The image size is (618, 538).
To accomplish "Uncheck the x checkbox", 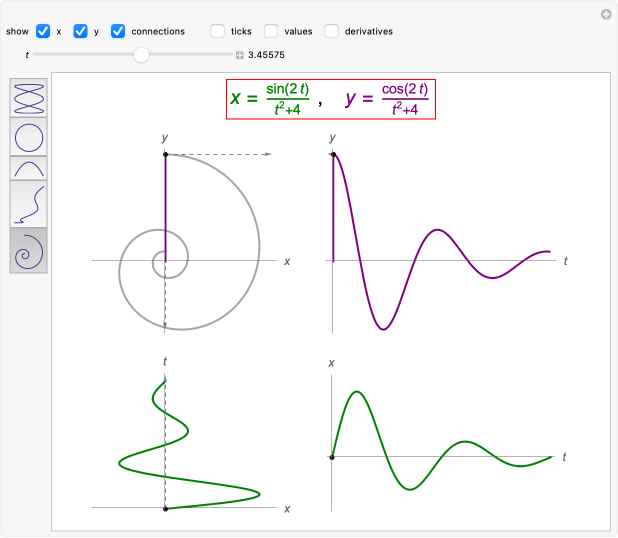I will (x=43, y=31).
